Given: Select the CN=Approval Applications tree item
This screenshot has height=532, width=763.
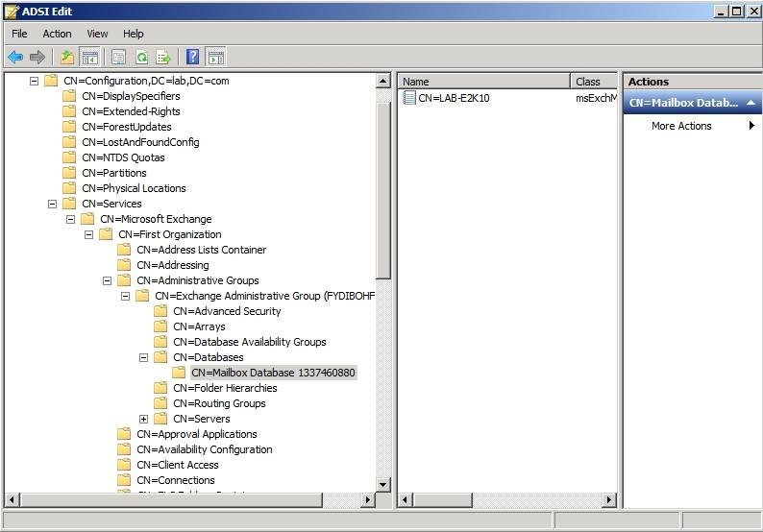Looking at the screenshot, I should 197,434.
